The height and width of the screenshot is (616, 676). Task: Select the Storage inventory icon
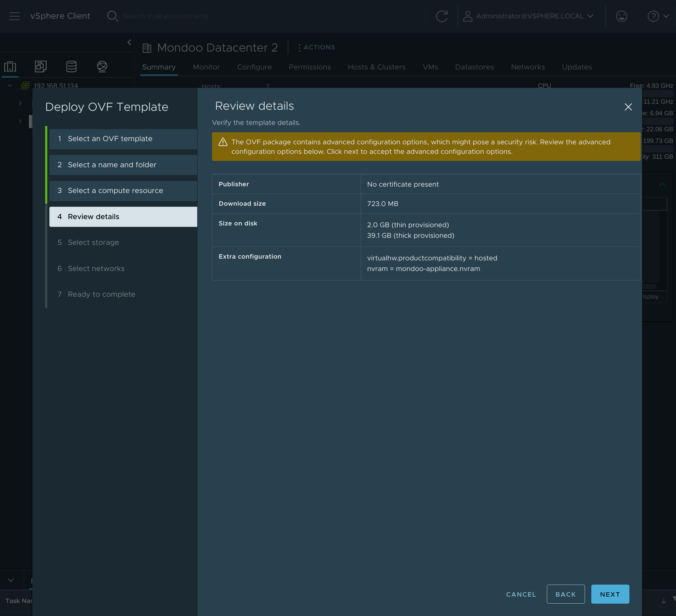[71, 66]
